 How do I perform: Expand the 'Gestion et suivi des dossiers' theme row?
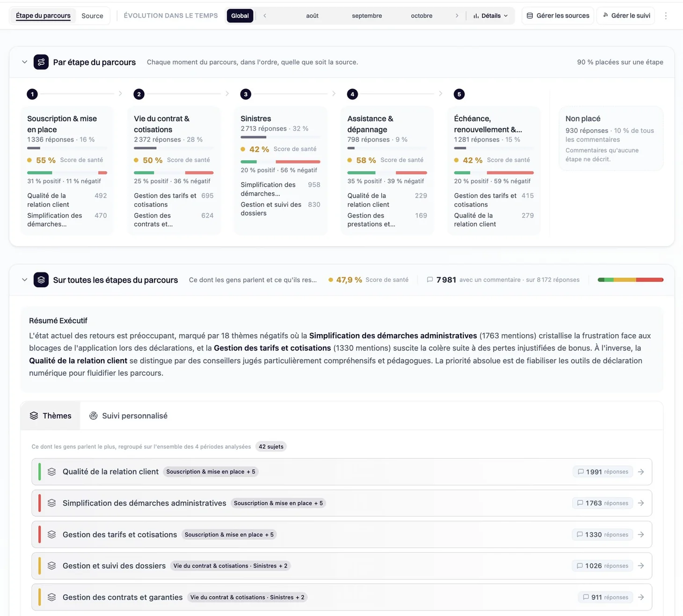pyautogui.click(x=342, y=566)
